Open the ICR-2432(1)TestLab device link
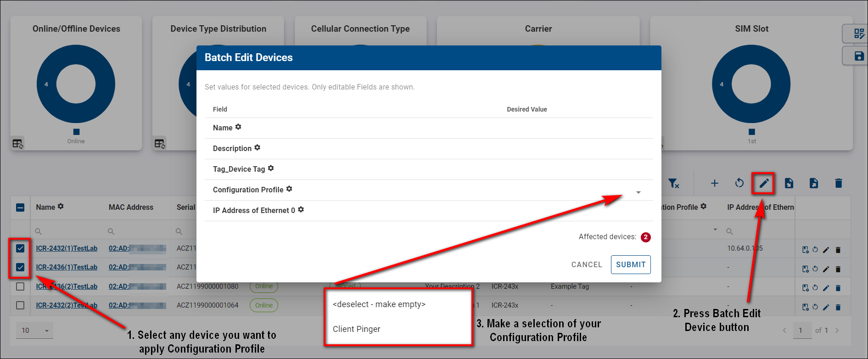 (x=67, y=248)
